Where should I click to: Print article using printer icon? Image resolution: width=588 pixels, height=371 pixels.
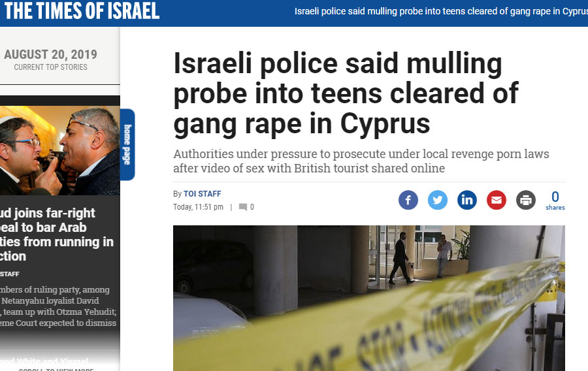point(526,200)
